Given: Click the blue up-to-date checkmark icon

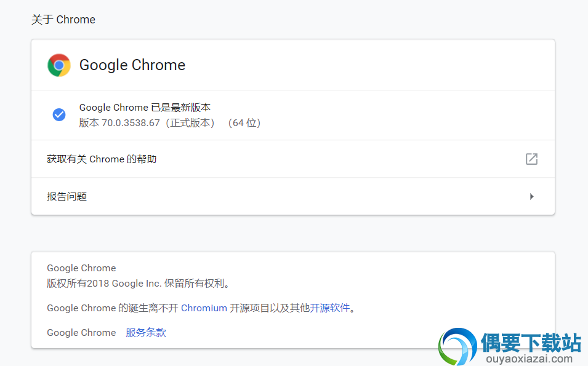Looking at the screenshot, I should [59, 114].
